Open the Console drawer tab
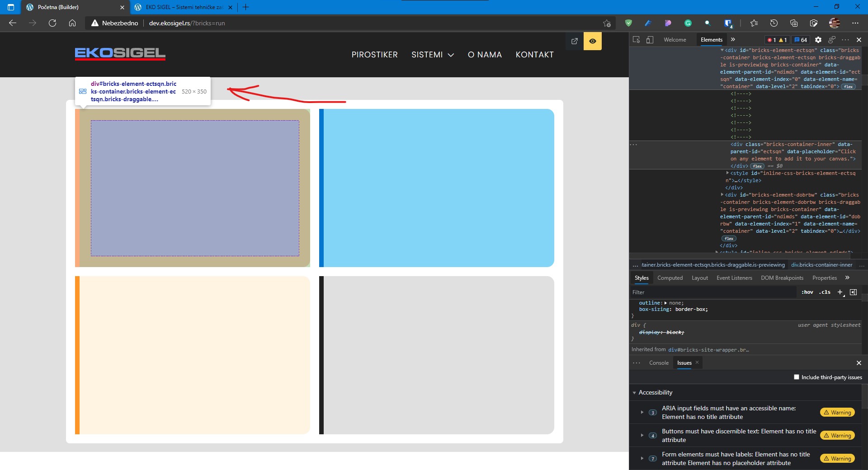The width and height of the screenshot is (868, 470). (659, 363)
